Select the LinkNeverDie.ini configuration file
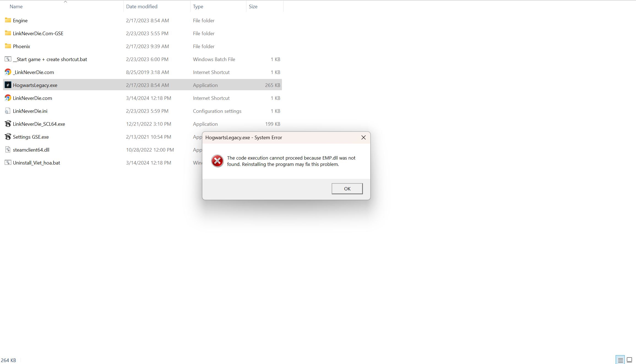This screenshot has width=636, height=364. click(x=30, y=111)
